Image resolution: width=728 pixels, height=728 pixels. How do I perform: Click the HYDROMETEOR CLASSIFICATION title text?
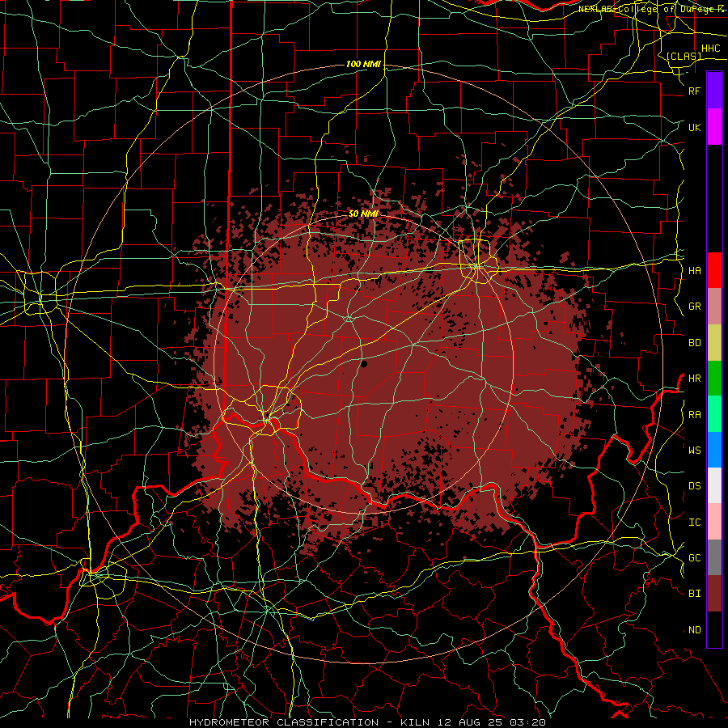tap(284, 722)
